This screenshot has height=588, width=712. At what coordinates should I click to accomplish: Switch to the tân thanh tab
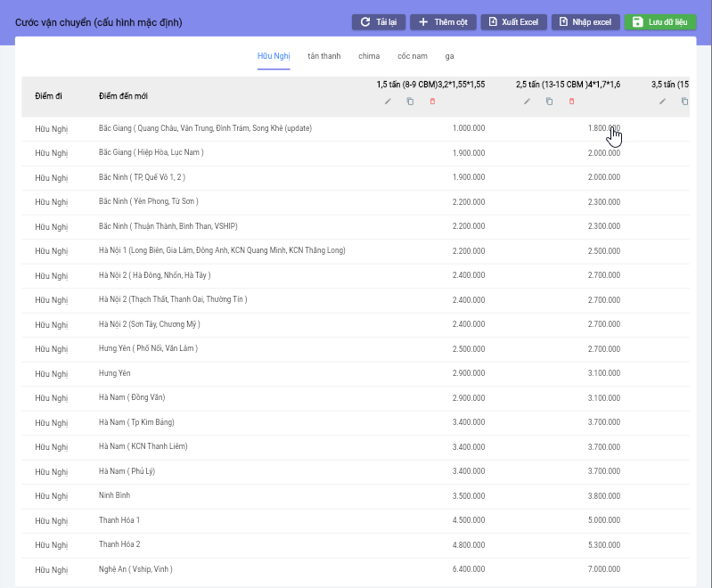323,56
